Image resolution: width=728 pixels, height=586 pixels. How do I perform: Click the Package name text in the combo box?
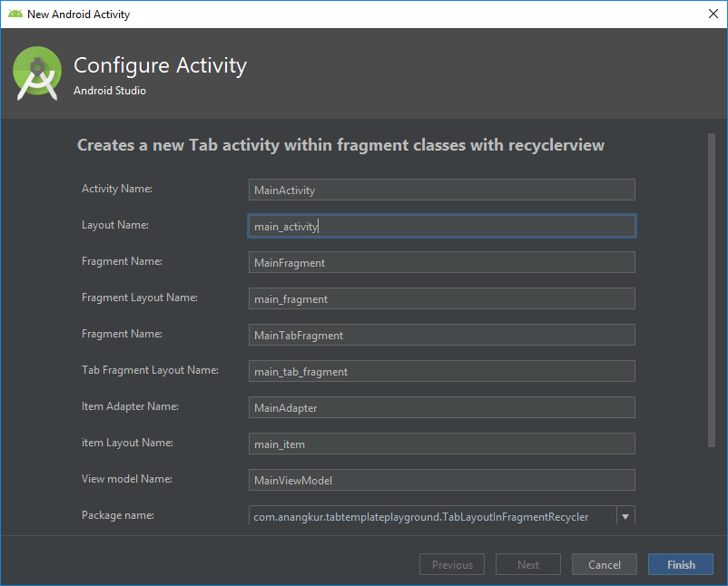(421, 517)
